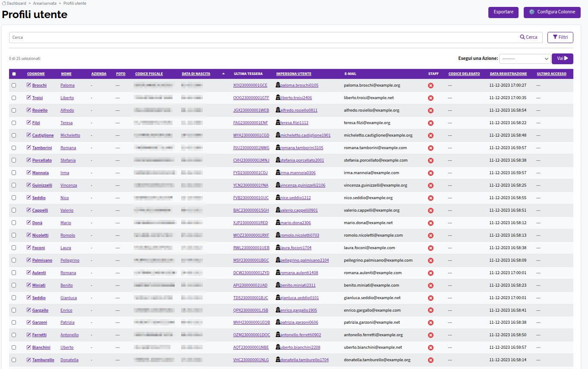Click the impersonate icon for teresa.filzi1112
This screenshot has width=588, height=369.
coord(278,123)
